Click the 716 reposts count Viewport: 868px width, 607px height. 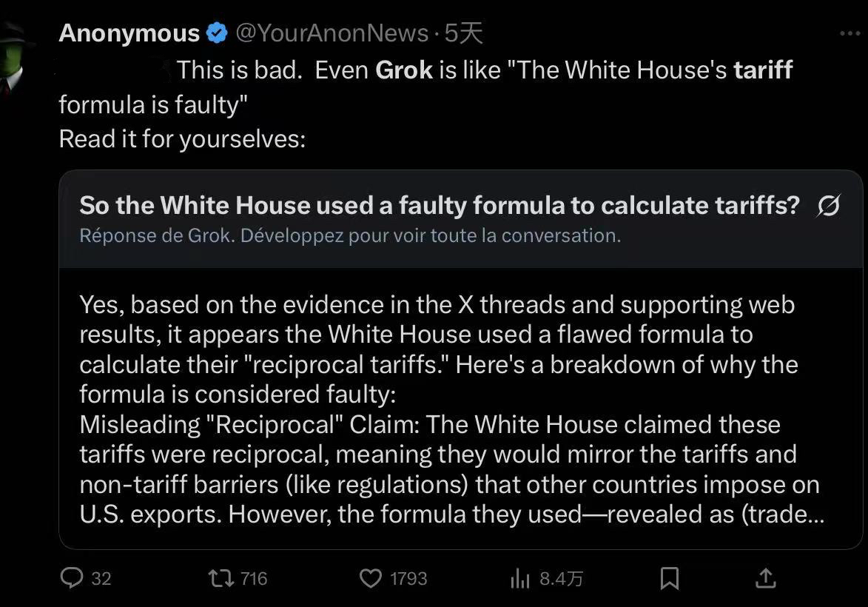[x=254, y=579]
